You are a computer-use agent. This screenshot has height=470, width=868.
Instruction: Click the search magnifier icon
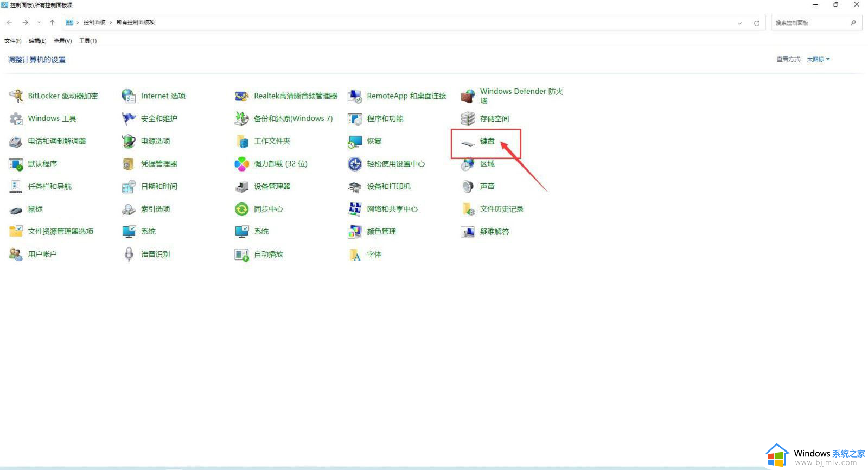[853, 23]
